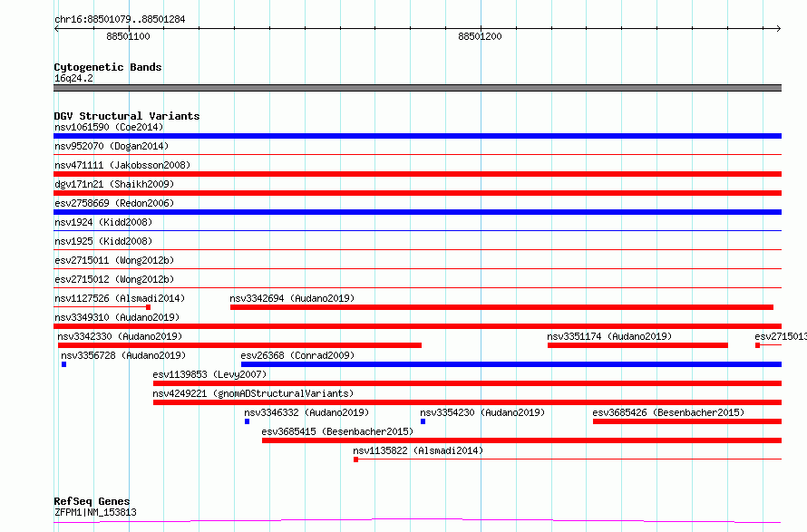Select the red bar under nsv3351174
Screen dimensions: 807x532
(x=637, y=345)
